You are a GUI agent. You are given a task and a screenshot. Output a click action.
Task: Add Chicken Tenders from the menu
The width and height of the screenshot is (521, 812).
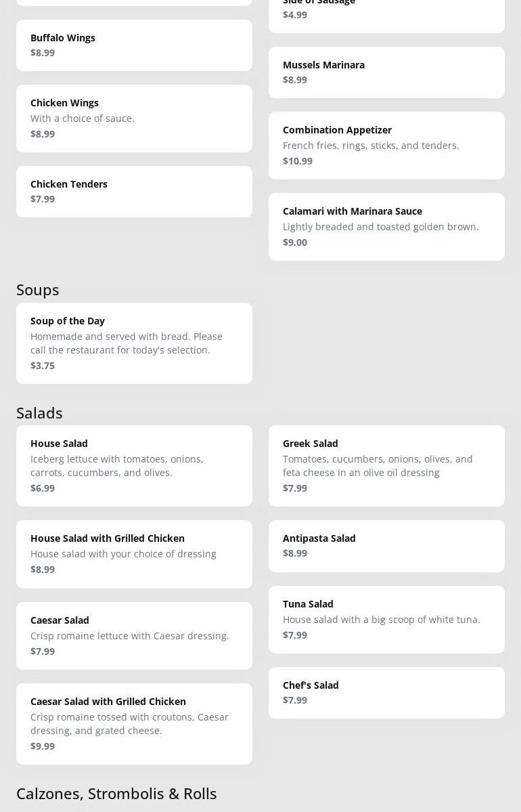pos(134,191)
